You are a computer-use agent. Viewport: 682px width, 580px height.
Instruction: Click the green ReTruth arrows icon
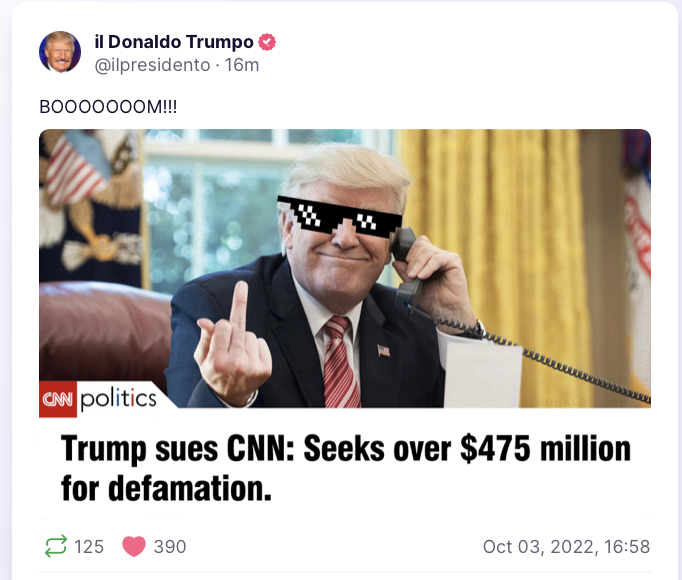click(x=56, y=546)
